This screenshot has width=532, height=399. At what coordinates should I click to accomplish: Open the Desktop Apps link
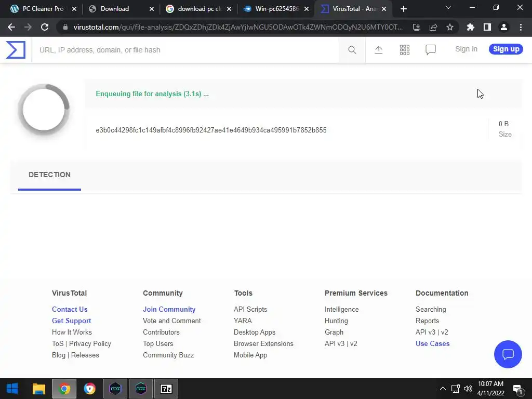point(255,332)
